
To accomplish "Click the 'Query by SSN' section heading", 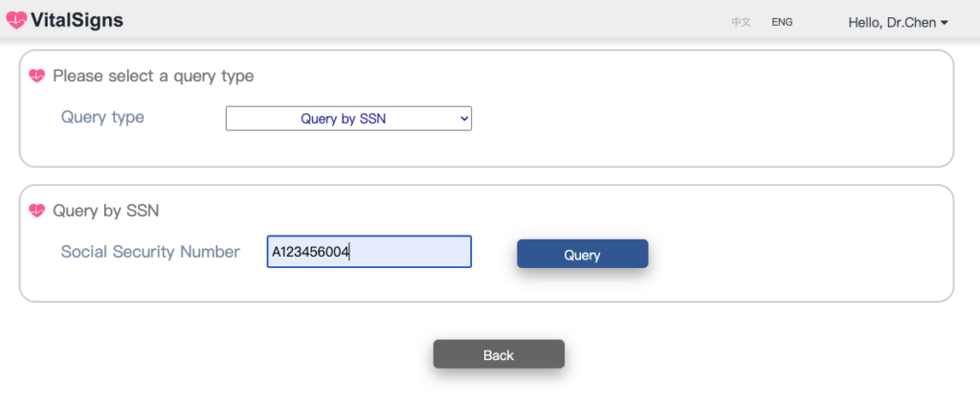I will [105, 211].
